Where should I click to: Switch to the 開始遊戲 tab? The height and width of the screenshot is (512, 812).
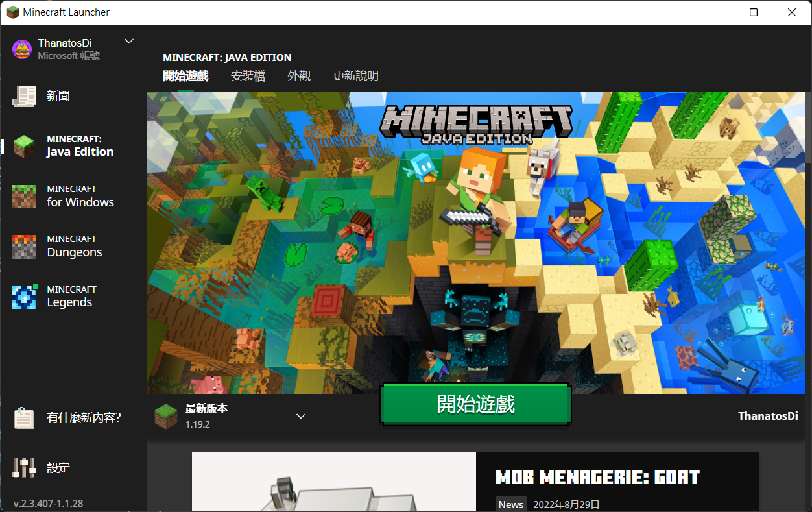(x=185, y=76)
